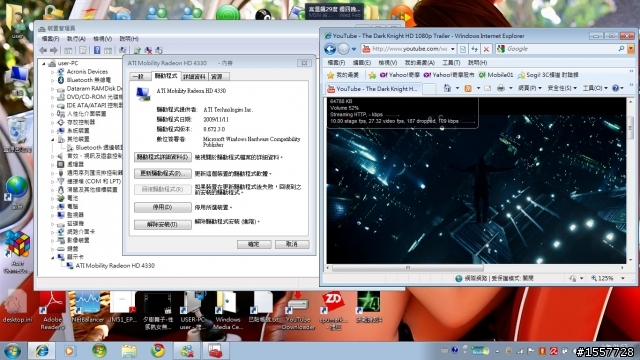Click the YouTube address bar URL field

pyautogui.click(x=409, y=49)
